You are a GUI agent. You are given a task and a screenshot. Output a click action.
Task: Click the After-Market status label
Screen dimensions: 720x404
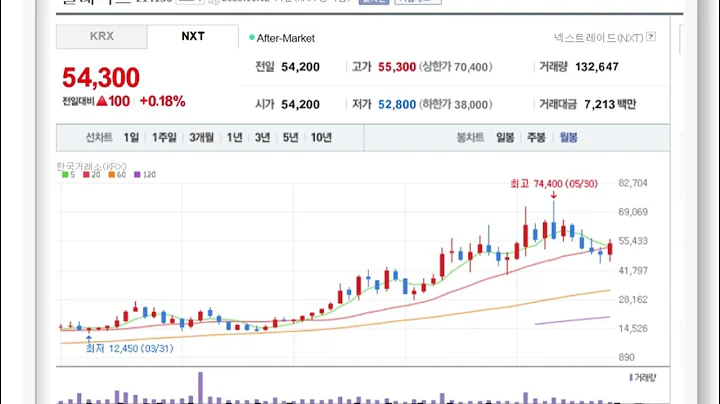click(x=285, y=39)
